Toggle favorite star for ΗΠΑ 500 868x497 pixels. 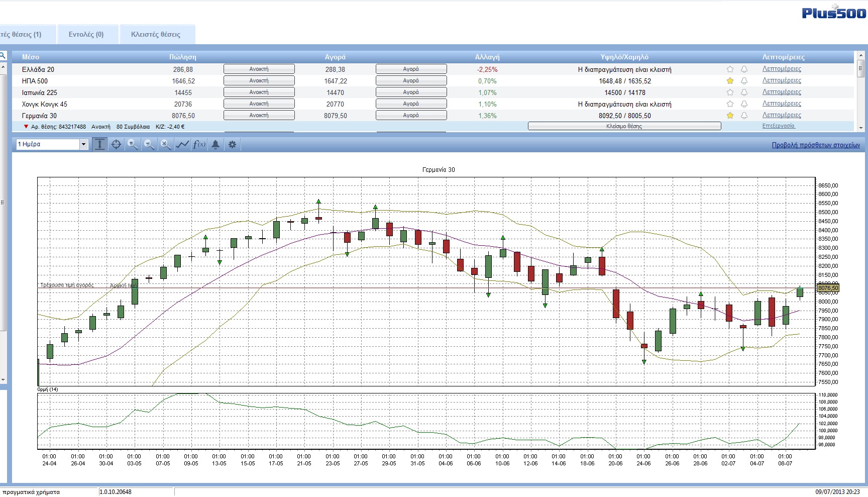point(730,81)
